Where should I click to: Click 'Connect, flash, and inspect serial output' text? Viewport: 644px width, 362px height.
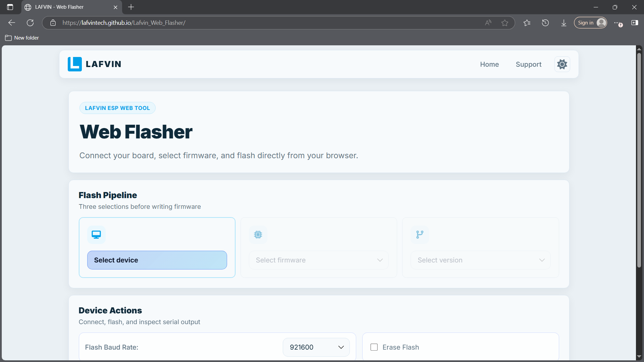139,322
